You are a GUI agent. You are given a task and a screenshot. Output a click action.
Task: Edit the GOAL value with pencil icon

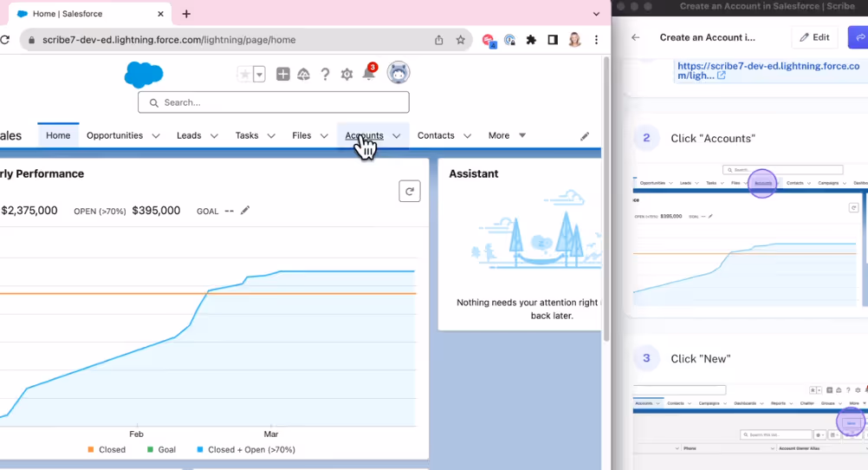[x=244, y=210]
